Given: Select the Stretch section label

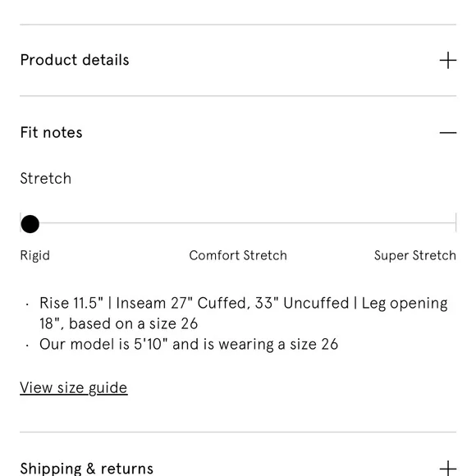Looking at the screenshot, I should (x=46, y=179).
